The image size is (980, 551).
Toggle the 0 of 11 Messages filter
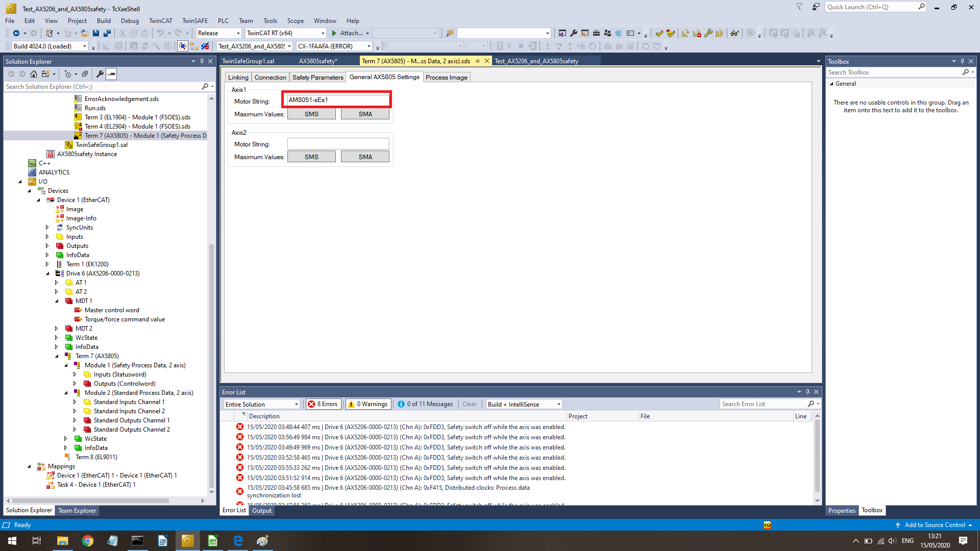[425, 404]
